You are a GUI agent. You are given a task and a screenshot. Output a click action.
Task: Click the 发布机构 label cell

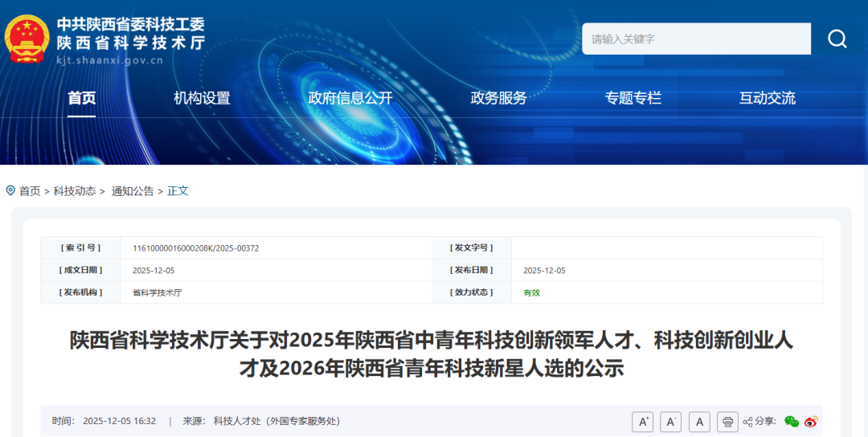(81, 292)
